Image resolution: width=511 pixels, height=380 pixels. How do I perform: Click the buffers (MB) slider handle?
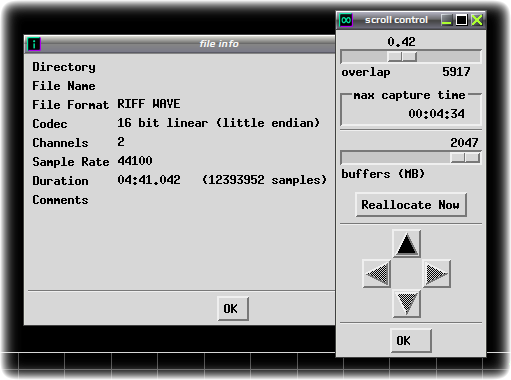tap(465, 158)
